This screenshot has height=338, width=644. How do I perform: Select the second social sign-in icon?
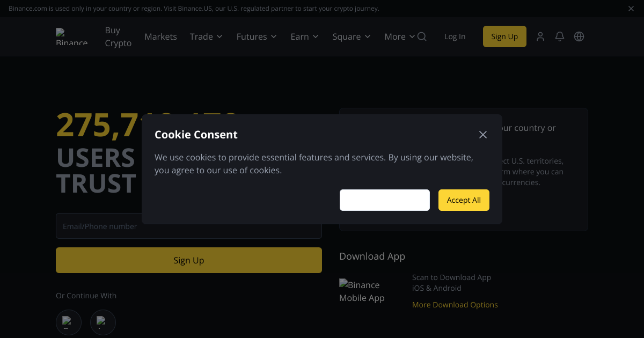coord(103,322)
